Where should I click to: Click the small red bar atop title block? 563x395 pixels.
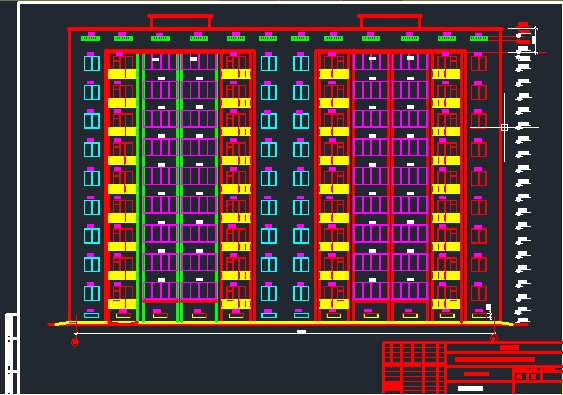[x=510, y=347]
